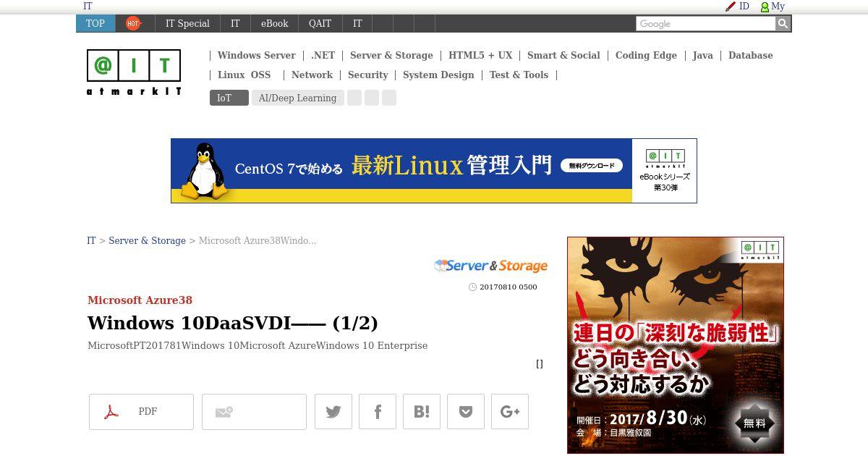Screen dimensions: 868x456
Task: Click the Server & Storage section logo
Action: coord(490,266)
